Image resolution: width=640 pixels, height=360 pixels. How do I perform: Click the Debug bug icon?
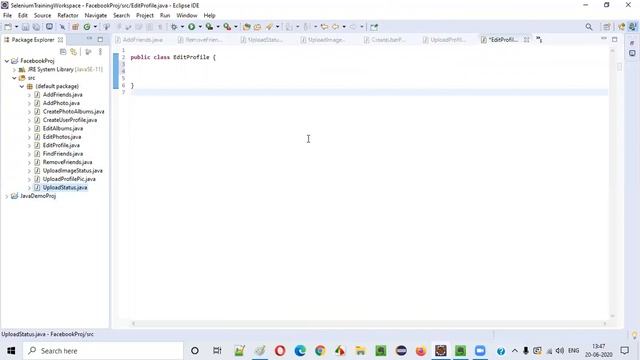coord(174,27)
